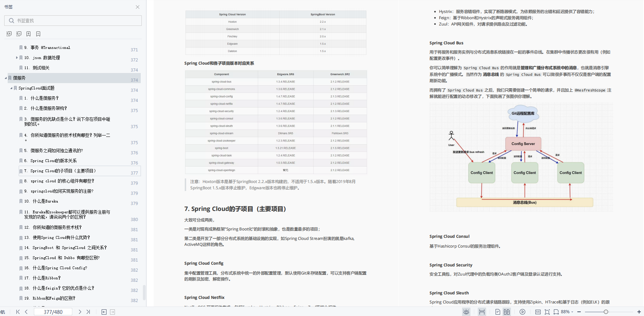
Task: Open bookmark 4. 你所知道微服务的技术栈
Action: pos(67,137)
